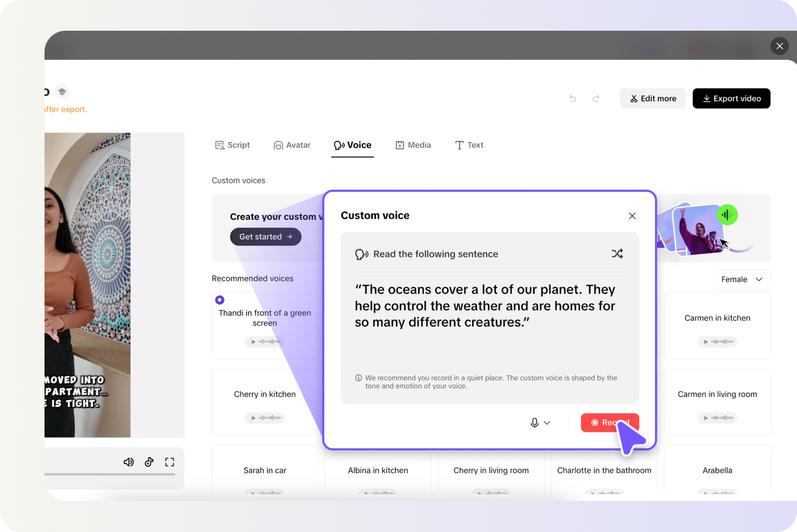Screen dimensions: 797x532
Task: Open the Female voice filter dropdown
Action: (741, 279)
